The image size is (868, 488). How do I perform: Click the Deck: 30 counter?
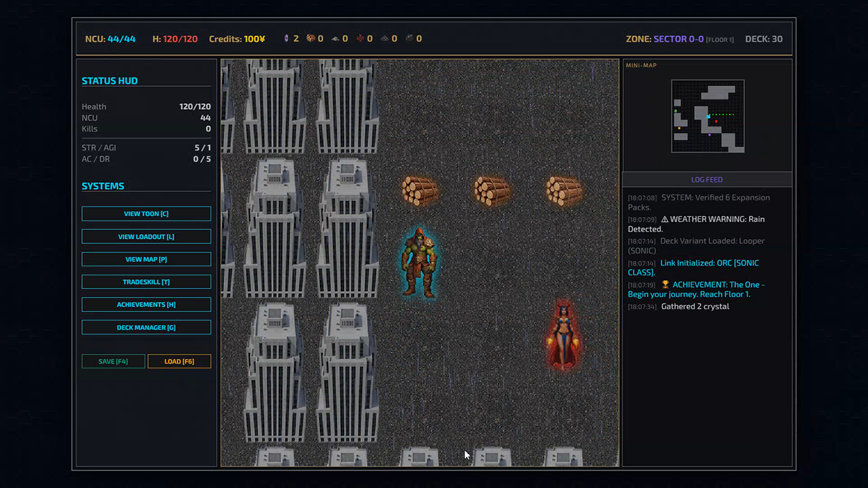(x=764, y=39)
